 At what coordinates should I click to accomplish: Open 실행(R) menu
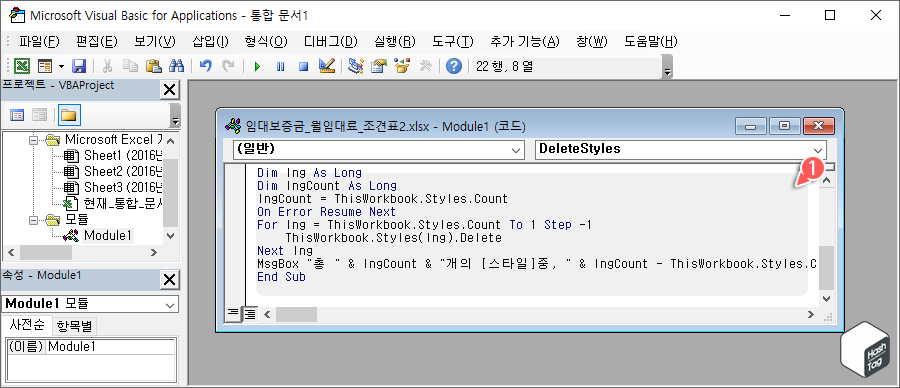pyautogui.click(x=394, y=41)
